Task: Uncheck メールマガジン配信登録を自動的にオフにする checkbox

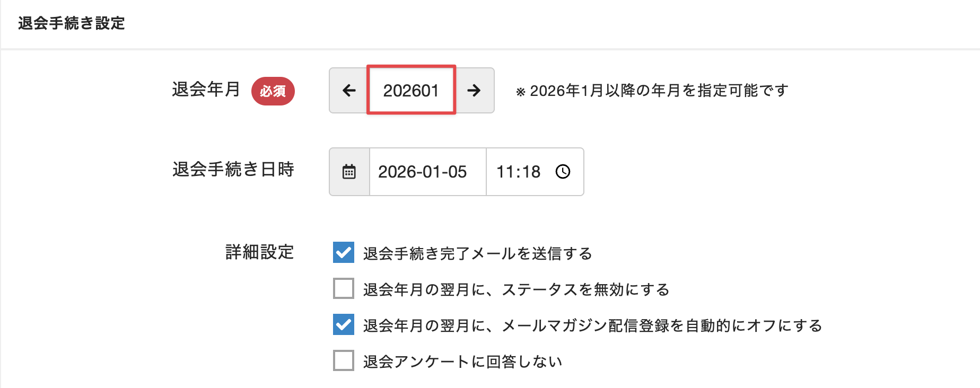Action: 344,324
